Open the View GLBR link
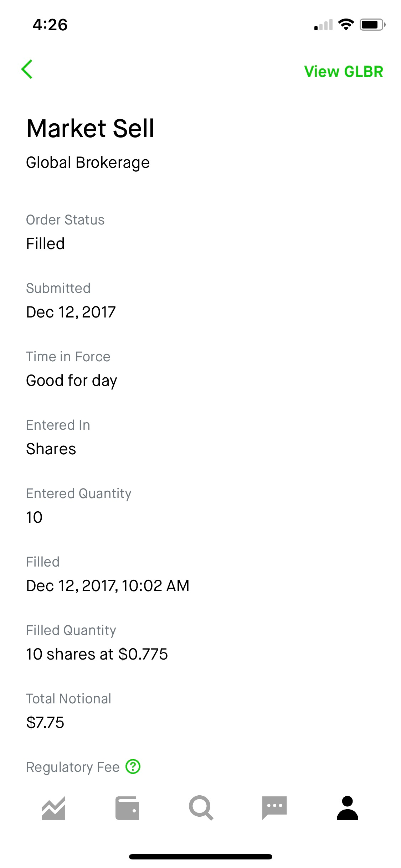This screenshot has width=401, height=868. pyautogui.click(x=344, y=72)
